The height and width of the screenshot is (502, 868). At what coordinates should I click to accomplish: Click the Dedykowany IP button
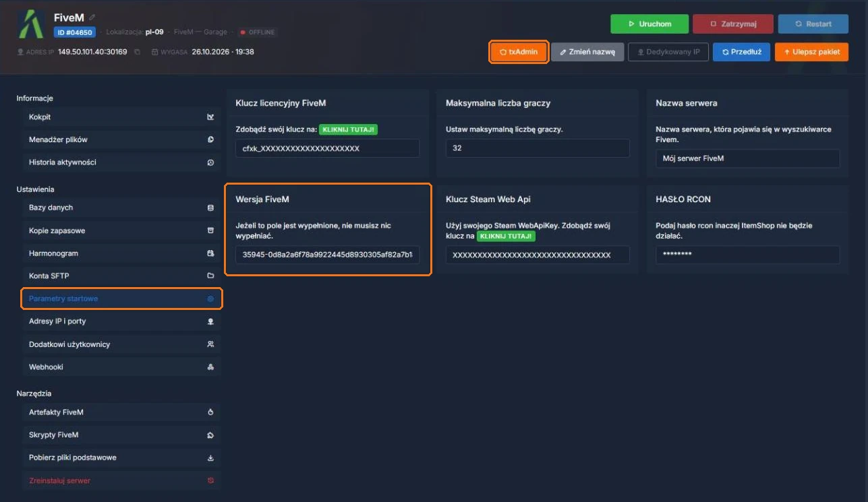pos(668,52)
